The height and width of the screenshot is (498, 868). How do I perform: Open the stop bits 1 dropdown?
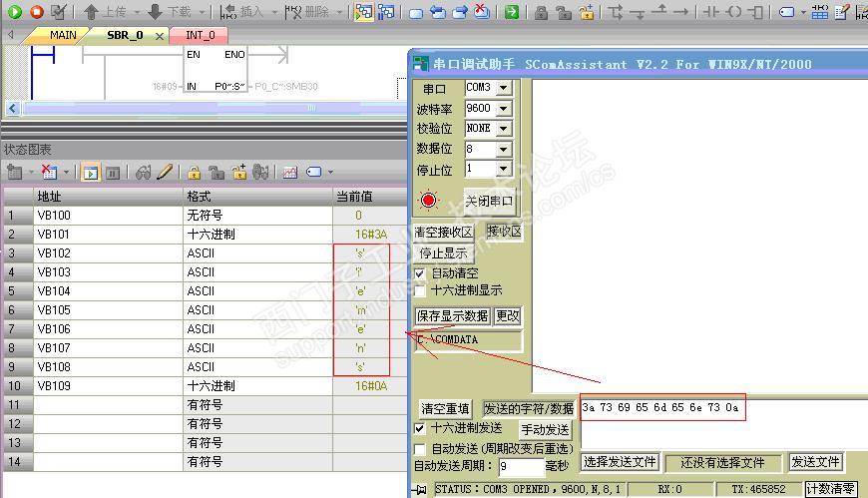pyautogui.click(x=503, y=169)
